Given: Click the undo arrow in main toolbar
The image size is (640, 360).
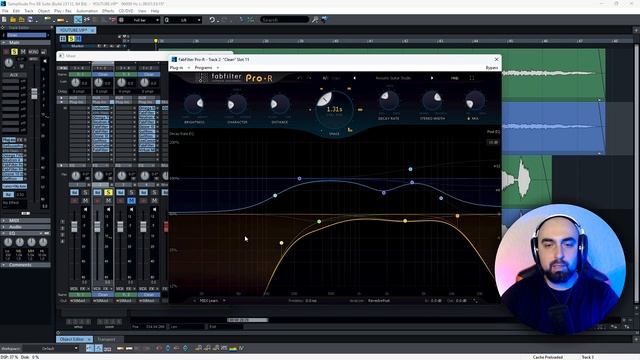Looking at the screenshot, I should [x=212, y=20].
